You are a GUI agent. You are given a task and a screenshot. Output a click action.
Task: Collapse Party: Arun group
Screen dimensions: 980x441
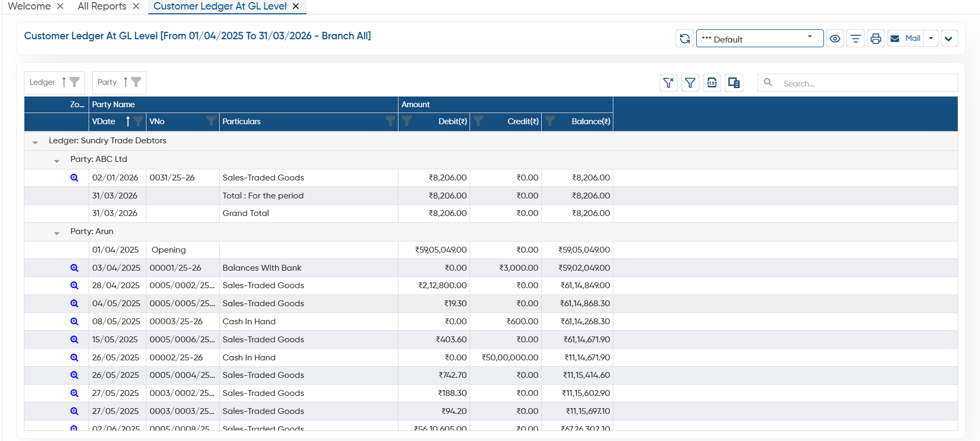click(x=57, y=232)
